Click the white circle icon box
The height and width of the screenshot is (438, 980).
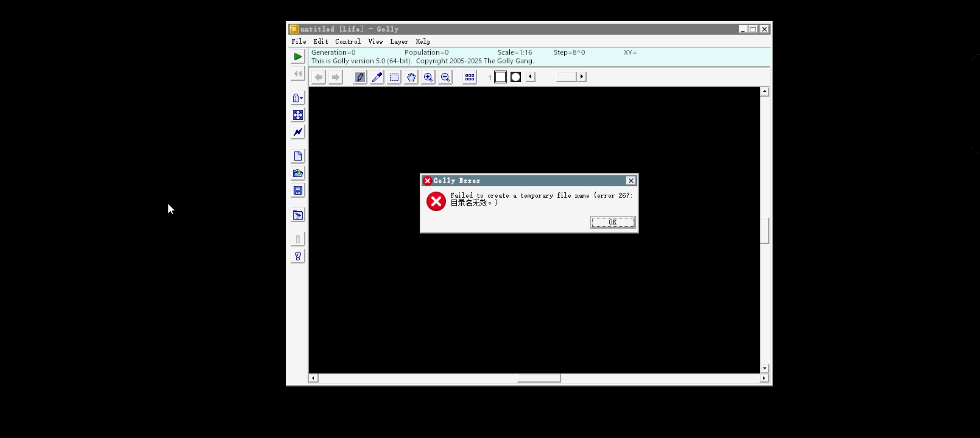[x=515, y=77]
